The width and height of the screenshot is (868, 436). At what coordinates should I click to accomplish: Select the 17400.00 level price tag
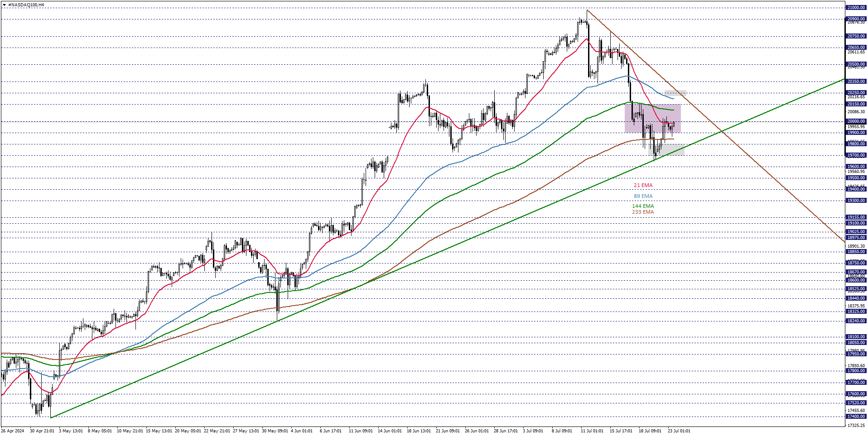856,417
